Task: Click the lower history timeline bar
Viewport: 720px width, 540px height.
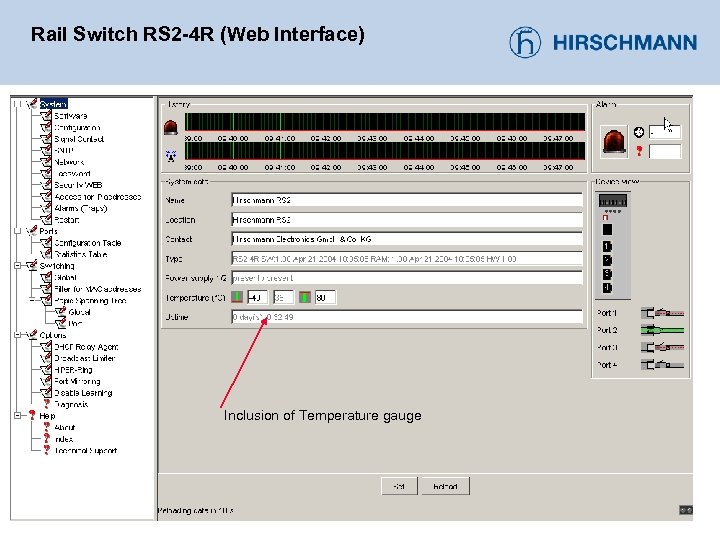Action: (x=385, y=151)
